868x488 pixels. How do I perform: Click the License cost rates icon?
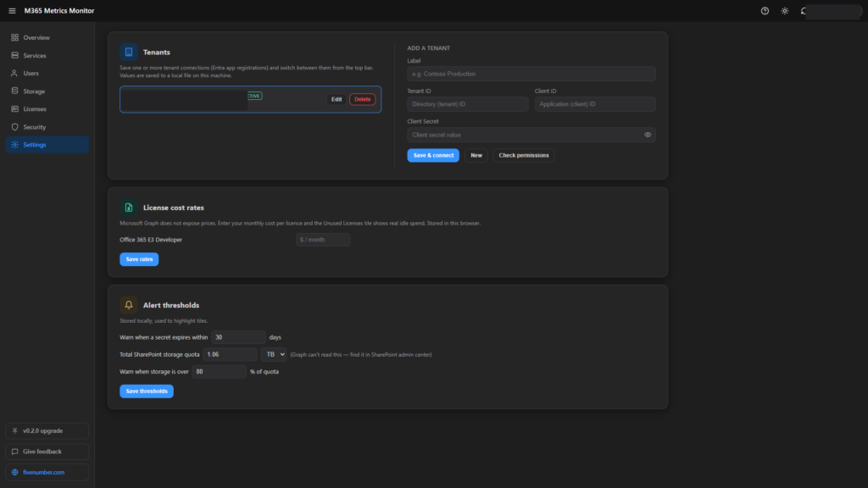(129, 208)
